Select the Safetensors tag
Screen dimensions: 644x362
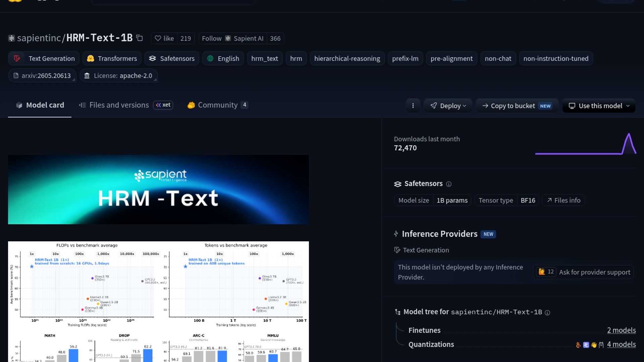pos(172,58)
